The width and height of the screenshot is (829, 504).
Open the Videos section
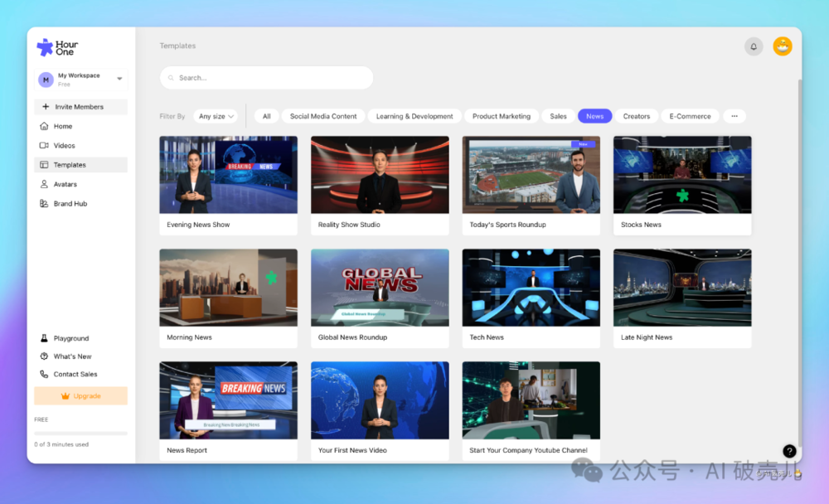tap(64, 145)
